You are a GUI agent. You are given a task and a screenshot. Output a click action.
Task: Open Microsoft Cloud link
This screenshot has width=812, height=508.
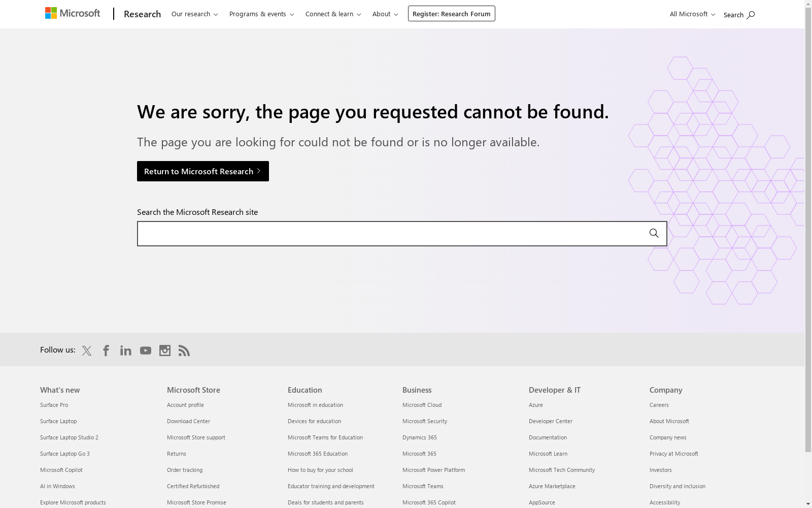tap(422, 405)
